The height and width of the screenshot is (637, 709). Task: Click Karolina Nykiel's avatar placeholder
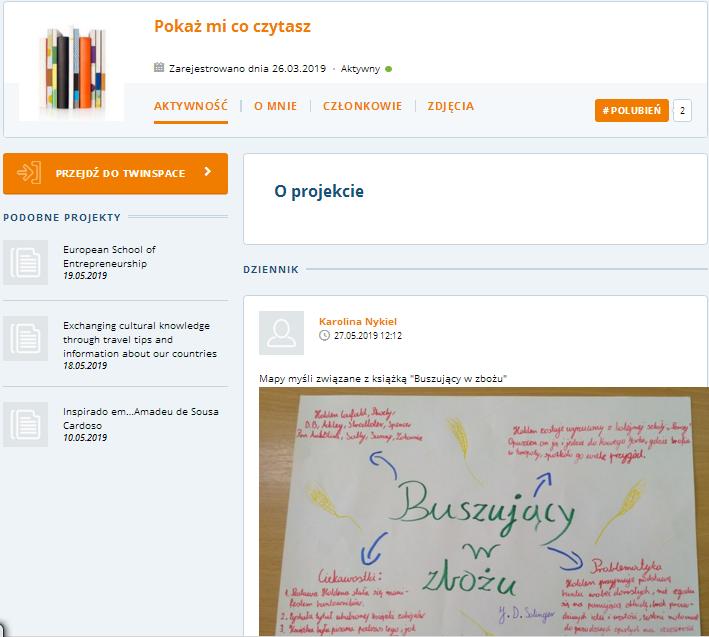click(x=281, y=333)
